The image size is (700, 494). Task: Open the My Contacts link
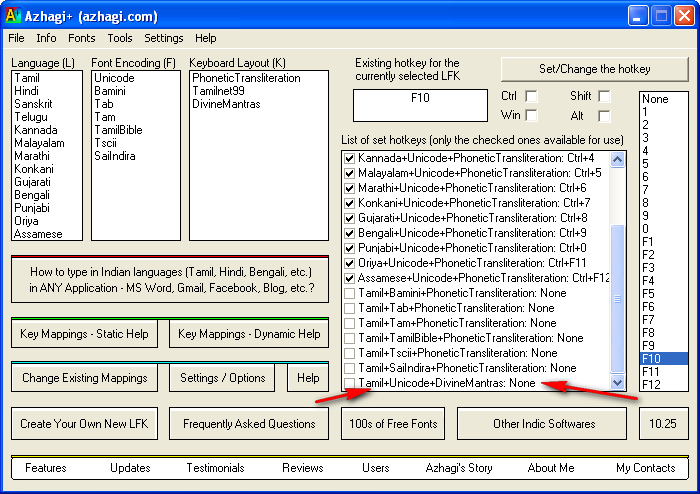point(646,468)
